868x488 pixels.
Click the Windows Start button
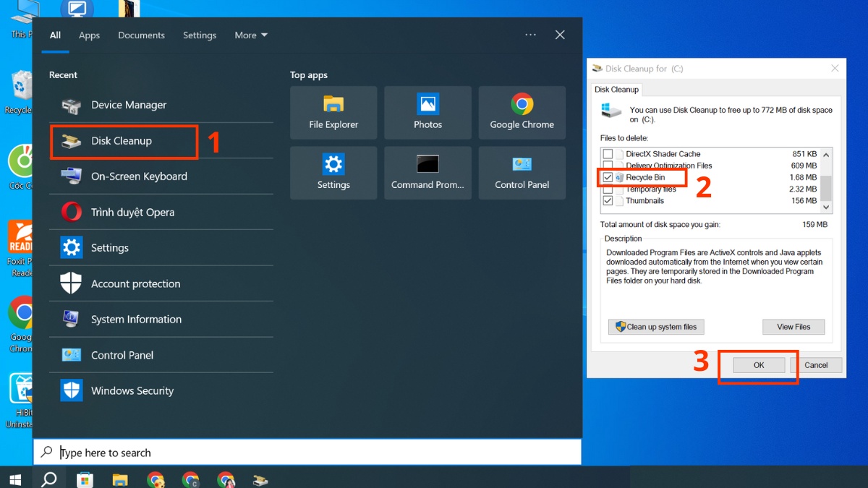15,479
